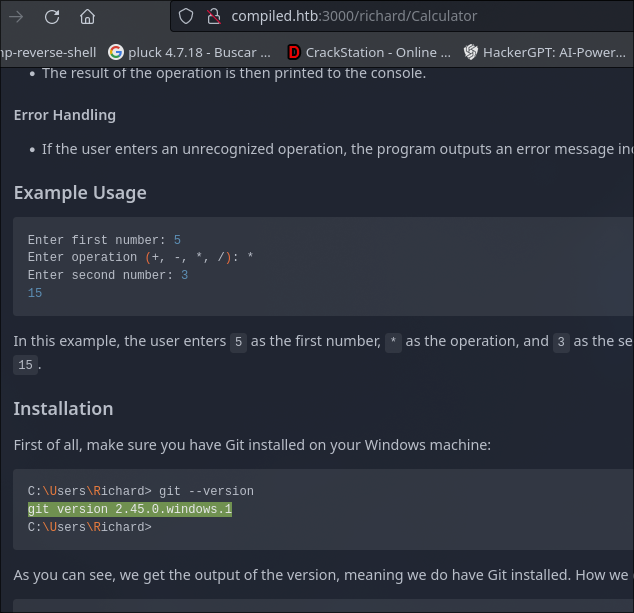This screenshot has height=613, width=634.
Task: Click the Error Handling heading
Action: point(65,115)
